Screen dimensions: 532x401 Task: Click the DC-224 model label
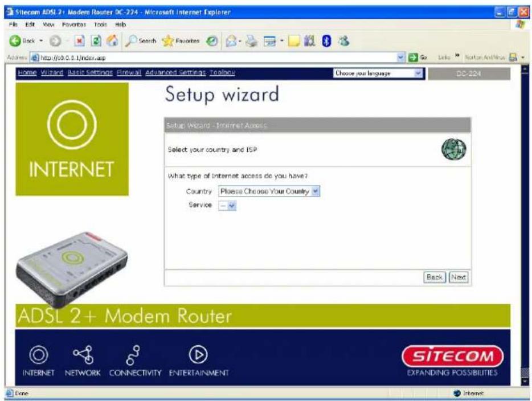tap(469, 73)
